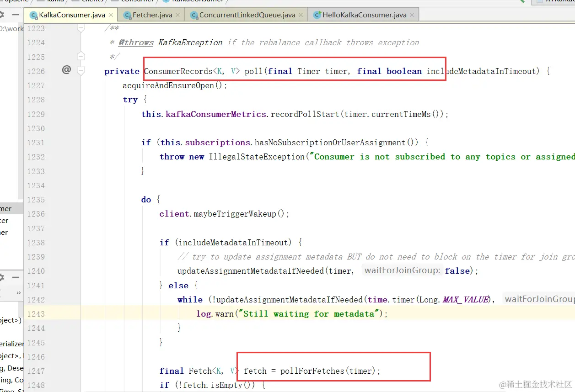575x392 pixels.
Task: Click the class icon on HelloKafkaConsumer.java tab
Action: [317, 15]
